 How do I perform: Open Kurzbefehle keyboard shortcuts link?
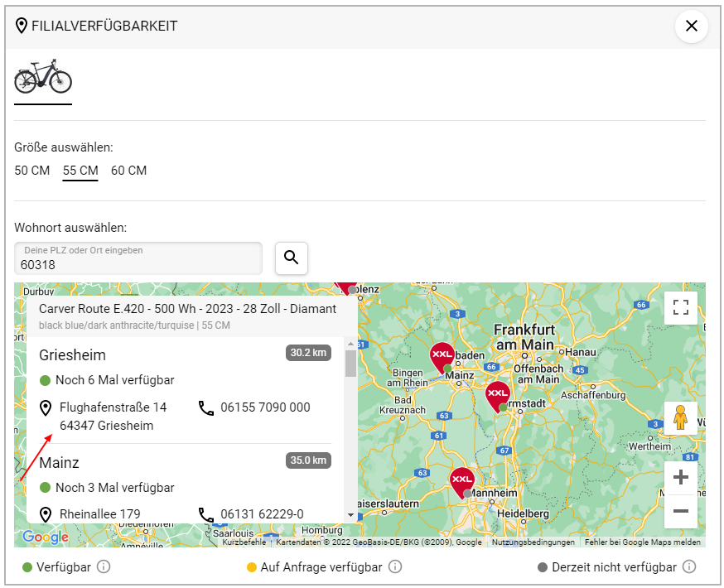[244, 542]
